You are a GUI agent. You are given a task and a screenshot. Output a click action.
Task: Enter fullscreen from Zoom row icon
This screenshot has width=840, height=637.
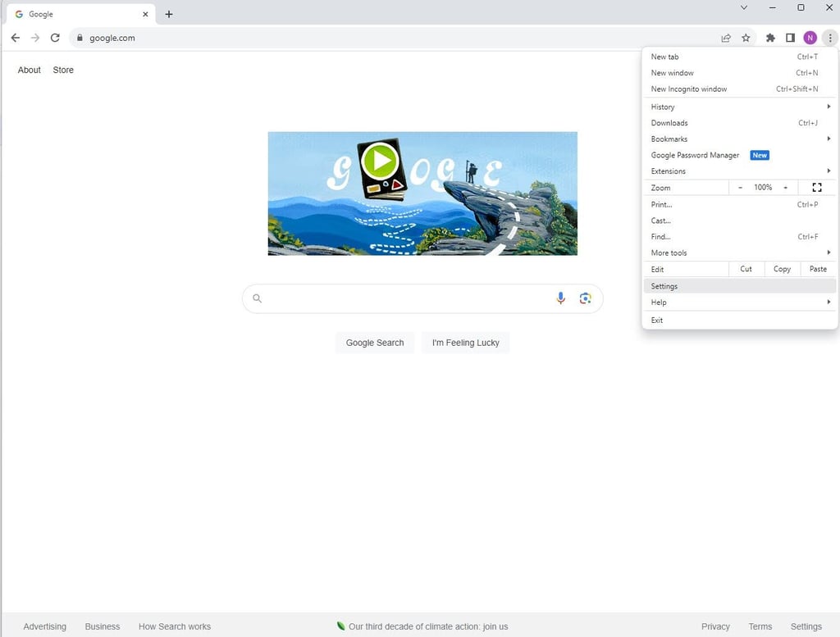(817, 188)
